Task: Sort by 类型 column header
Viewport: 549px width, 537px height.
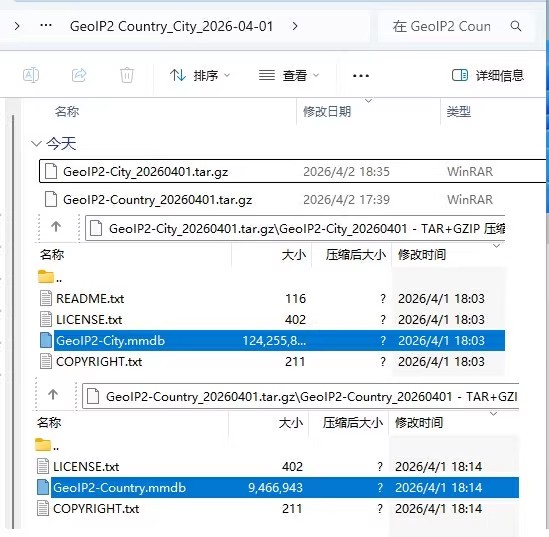Action: (459, 112)
